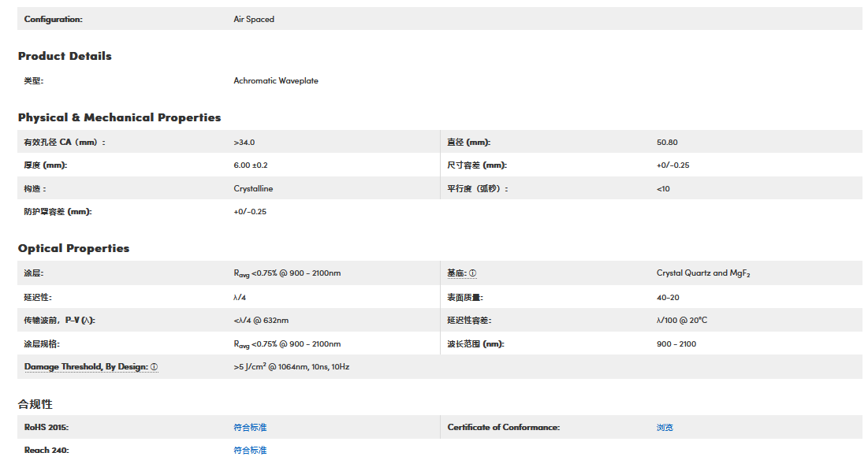
Task: Click the 涂层规格 label
Action: [42, 344]
